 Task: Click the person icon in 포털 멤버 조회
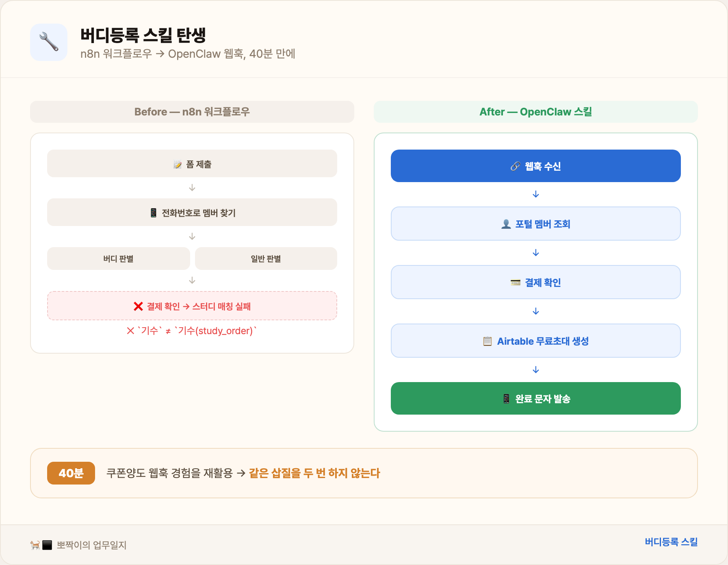click(506, 224)
